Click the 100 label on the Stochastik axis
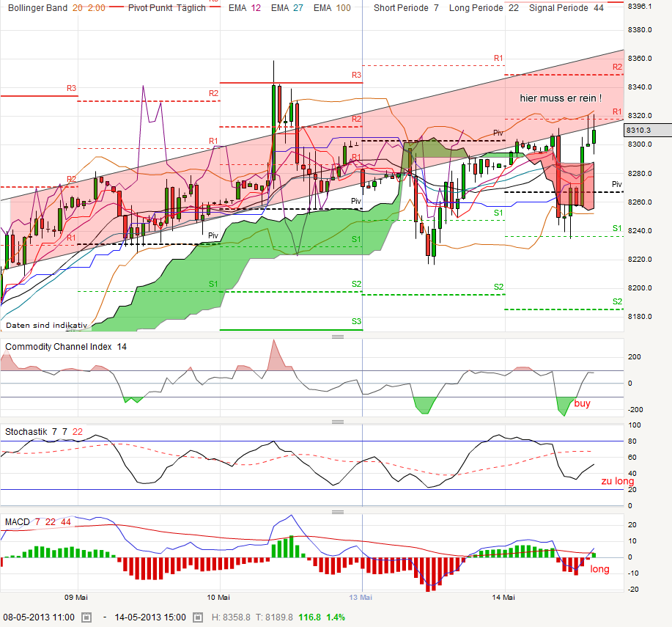Screen dimensions: 672x627 635,425
